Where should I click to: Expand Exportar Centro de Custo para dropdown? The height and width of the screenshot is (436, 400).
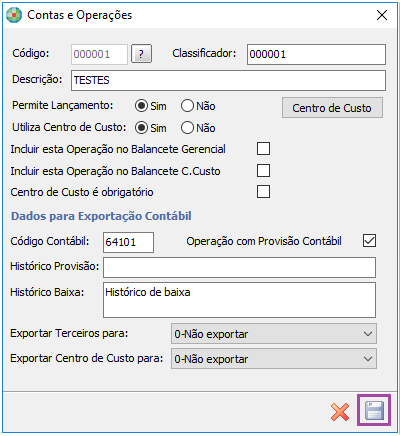tap(274, 359)
